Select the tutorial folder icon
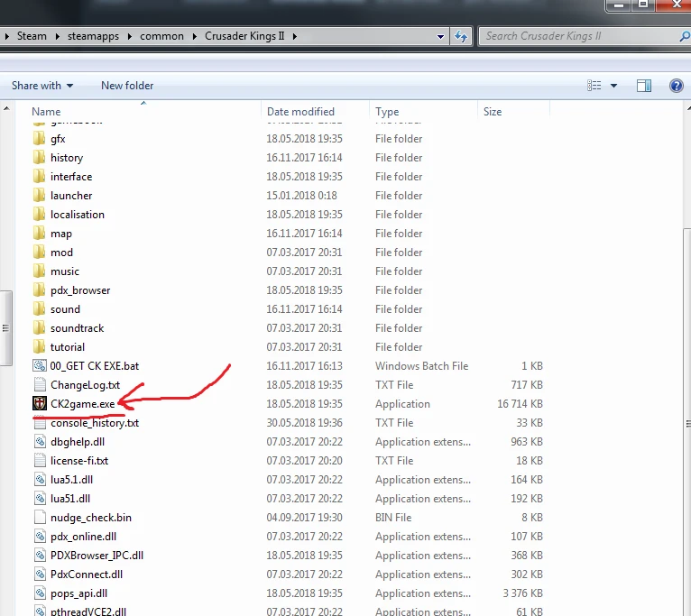This screenshot has width=691, height=616. [x=39, y=347]
